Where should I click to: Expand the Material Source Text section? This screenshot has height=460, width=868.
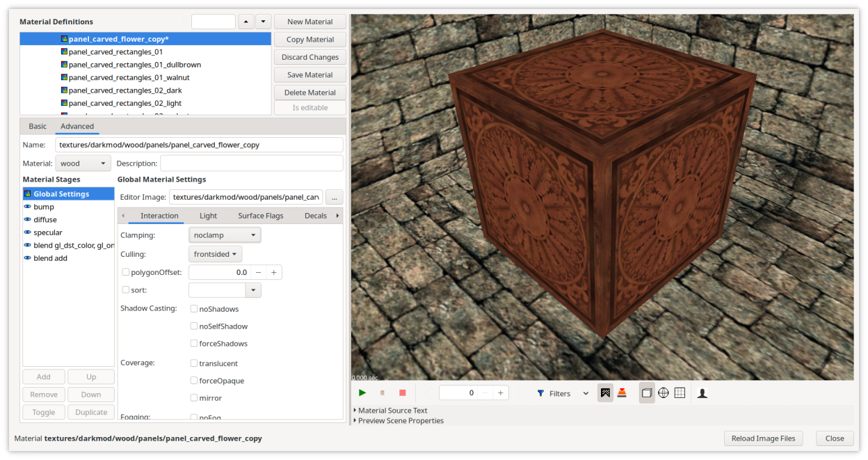[x=392, y=411]
